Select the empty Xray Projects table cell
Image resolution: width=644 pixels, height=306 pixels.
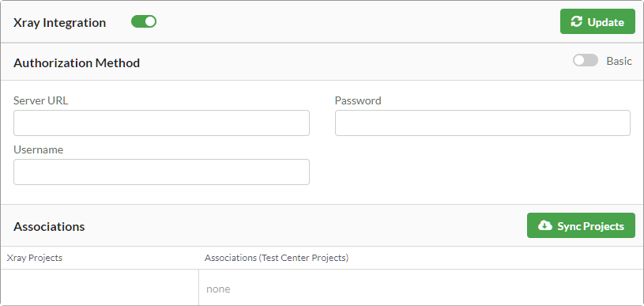[100, 288]
